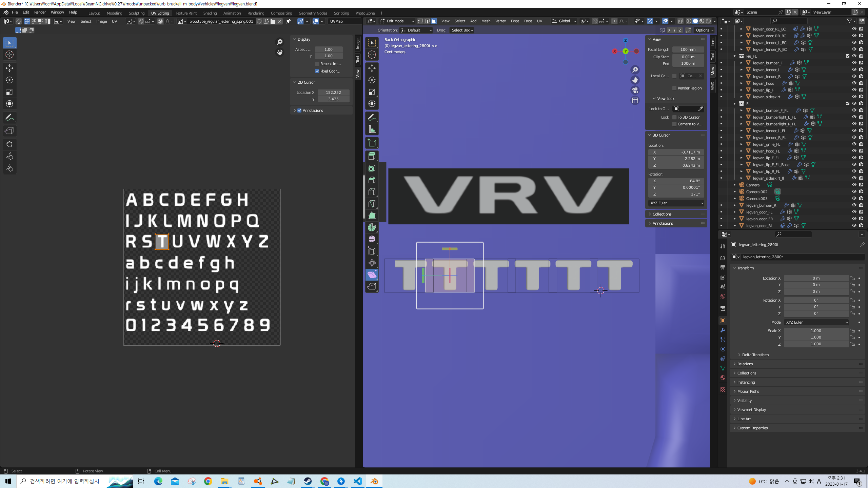
Task: Switch to the Geometry Nodes workspace
Action: click(x=313, y=13)
